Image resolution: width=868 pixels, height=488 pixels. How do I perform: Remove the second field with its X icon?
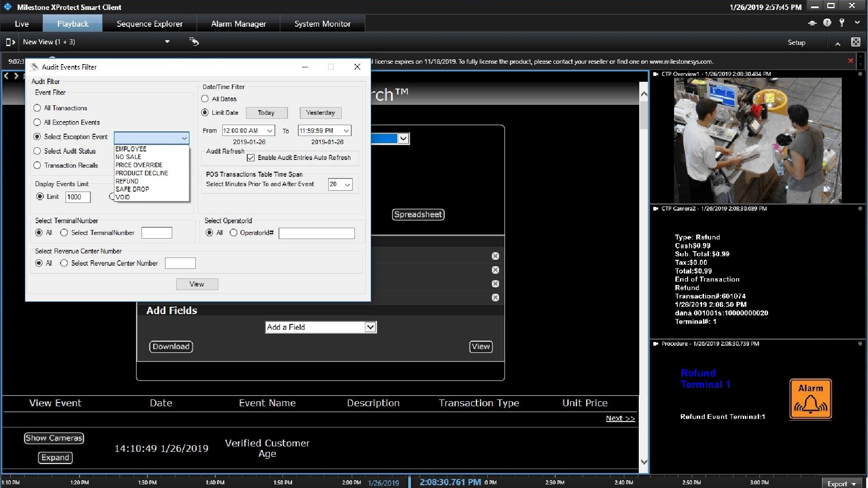[x=495, y=270]
